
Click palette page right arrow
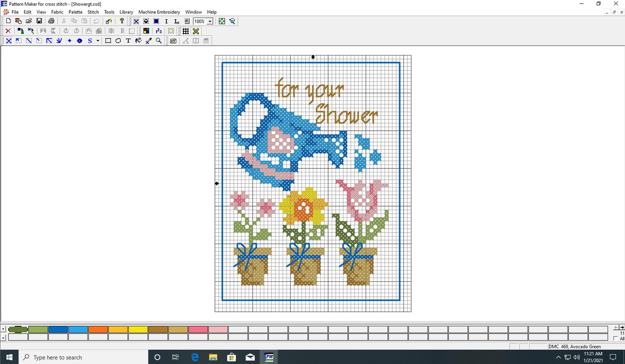pos(622,327)
